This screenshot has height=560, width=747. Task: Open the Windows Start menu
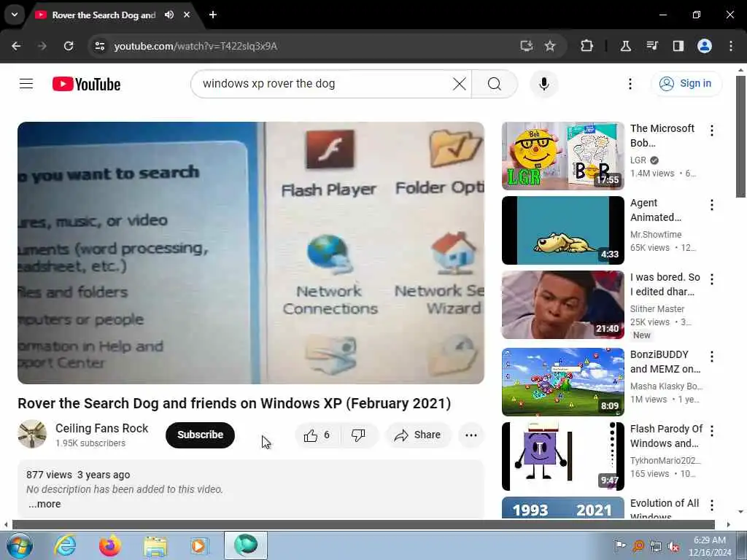click(20, 545)
